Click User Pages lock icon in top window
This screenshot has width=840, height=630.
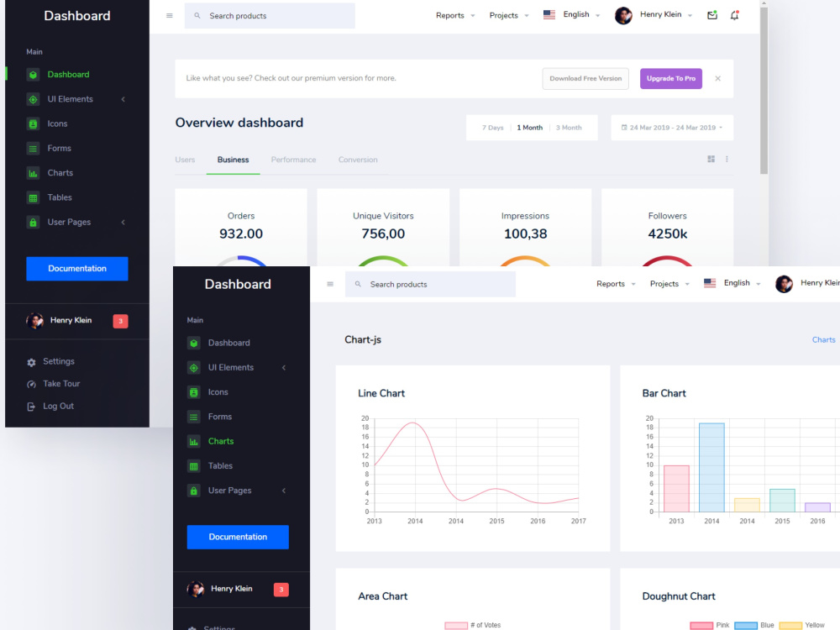click(33, 223)
